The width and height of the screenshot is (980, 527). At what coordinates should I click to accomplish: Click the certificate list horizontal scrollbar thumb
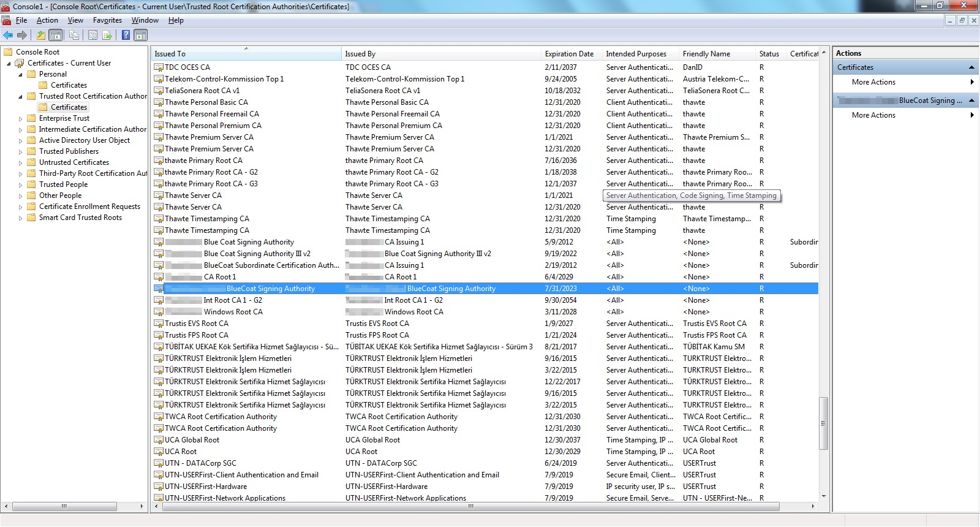point(470,507)
